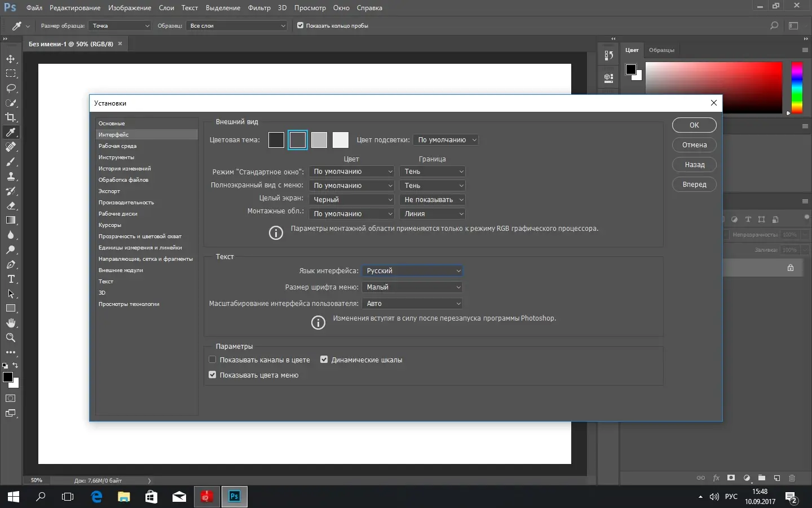Click the 'Вперед' button

[694, 185]
